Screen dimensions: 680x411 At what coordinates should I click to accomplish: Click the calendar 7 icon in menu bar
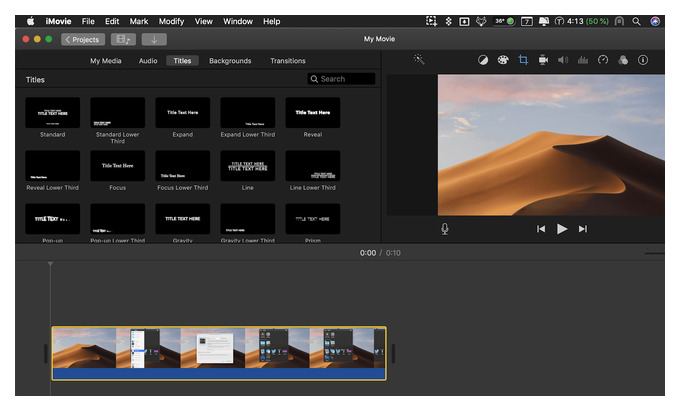(x=526, y=21)
